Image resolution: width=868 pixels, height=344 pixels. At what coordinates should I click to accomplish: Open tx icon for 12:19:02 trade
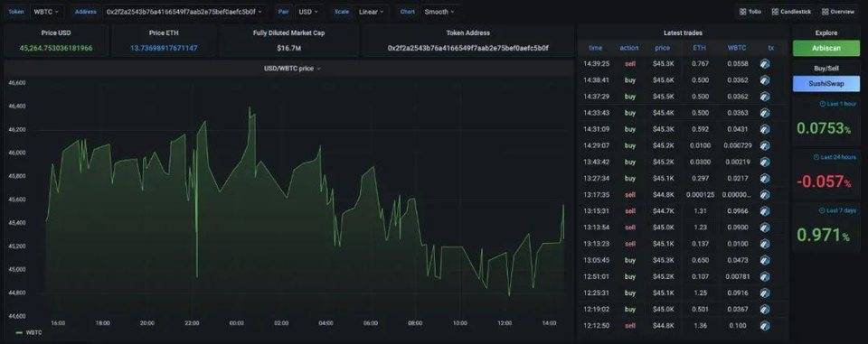[x=765, y=309]
